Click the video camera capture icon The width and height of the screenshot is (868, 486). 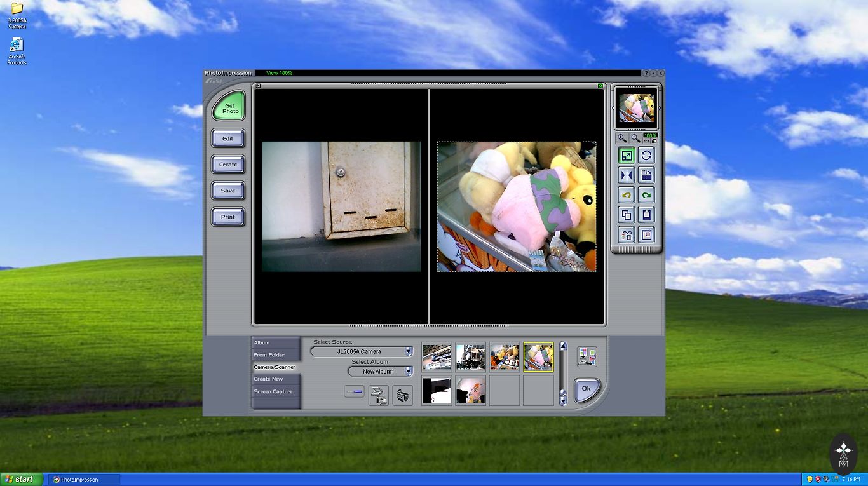402,396
